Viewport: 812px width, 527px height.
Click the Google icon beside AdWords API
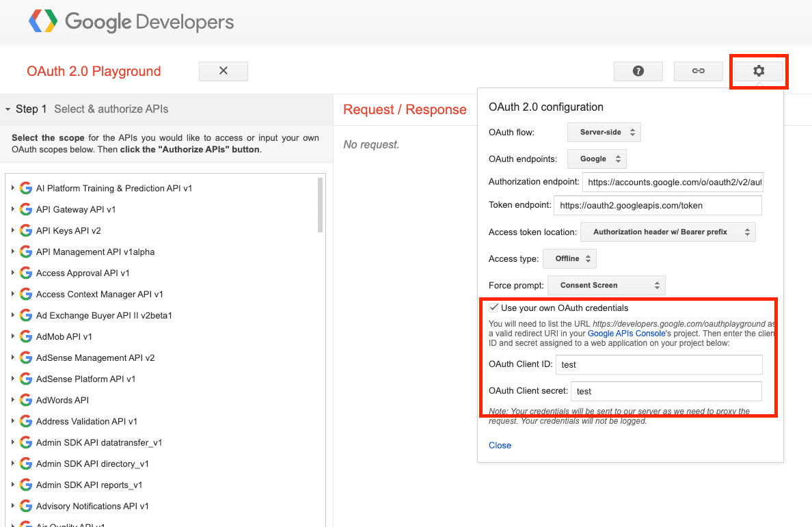point(26,400)
